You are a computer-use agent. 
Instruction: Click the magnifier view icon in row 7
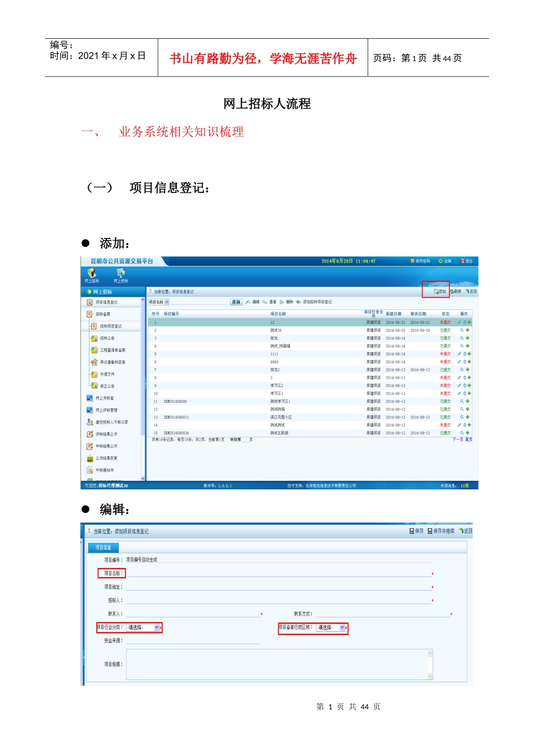462,370
